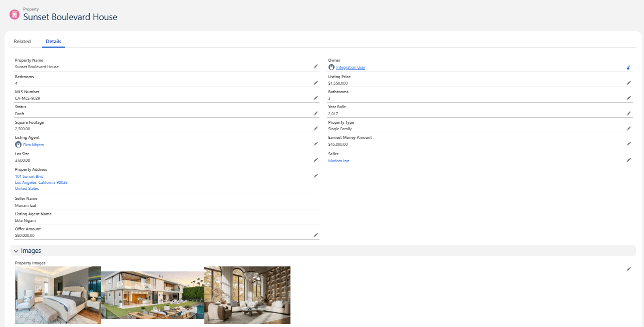Edit Property Images via the pencil icon
Image resolution: width=644 pixels, height=327 pixels.
click(628, 269)
